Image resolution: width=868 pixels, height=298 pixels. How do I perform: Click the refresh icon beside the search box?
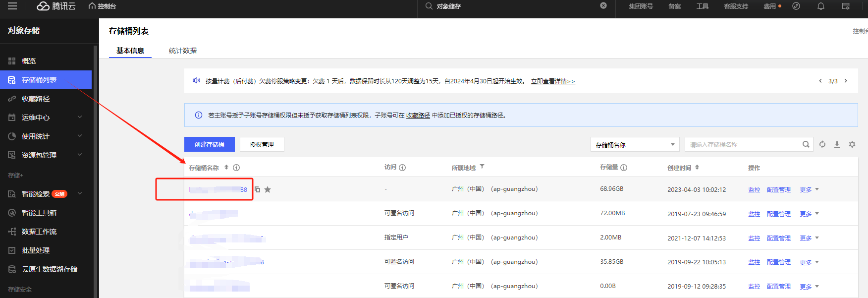click(822, 144)
